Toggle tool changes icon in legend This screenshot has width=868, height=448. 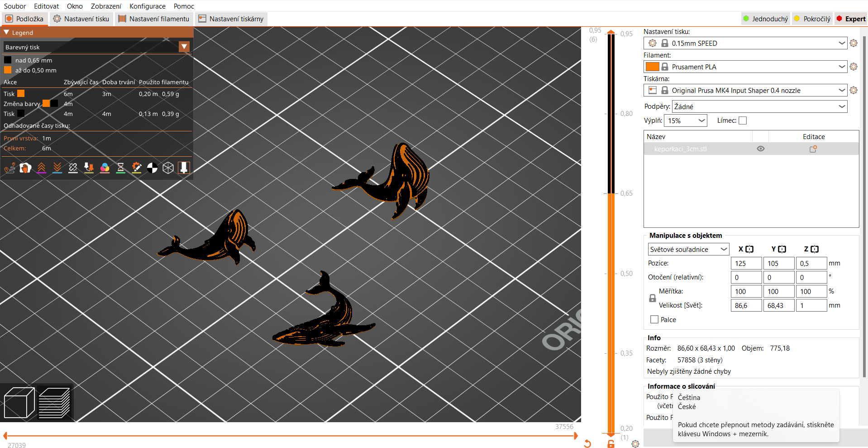[x=89, y=168]
